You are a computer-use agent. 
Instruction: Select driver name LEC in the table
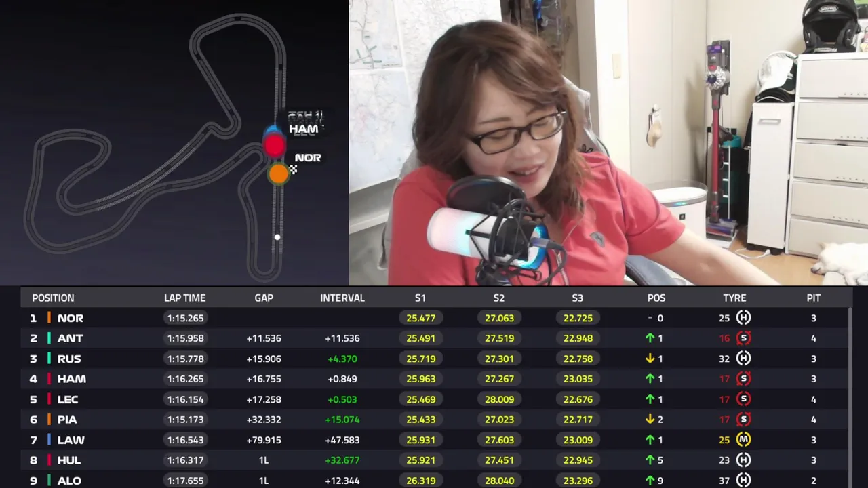tap(68, 399)
